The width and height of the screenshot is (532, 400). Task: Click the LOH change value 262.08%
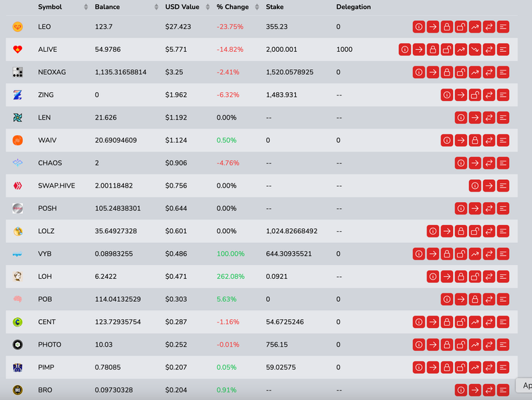click(x=231, y=277)
